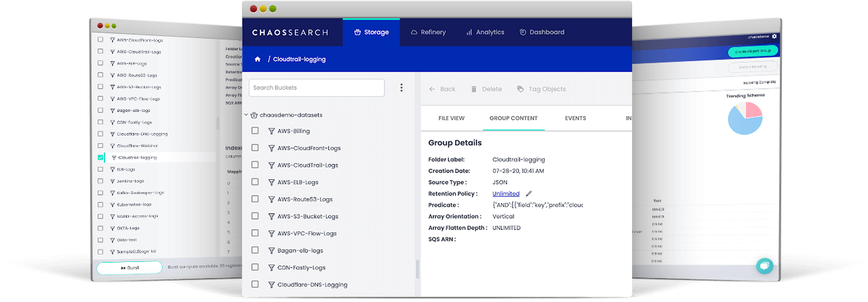Viewport: 868px width, 302px height.
Task: Edit retention policy with pencil icon
Action: pyautogui.click(x=529, y=193)
